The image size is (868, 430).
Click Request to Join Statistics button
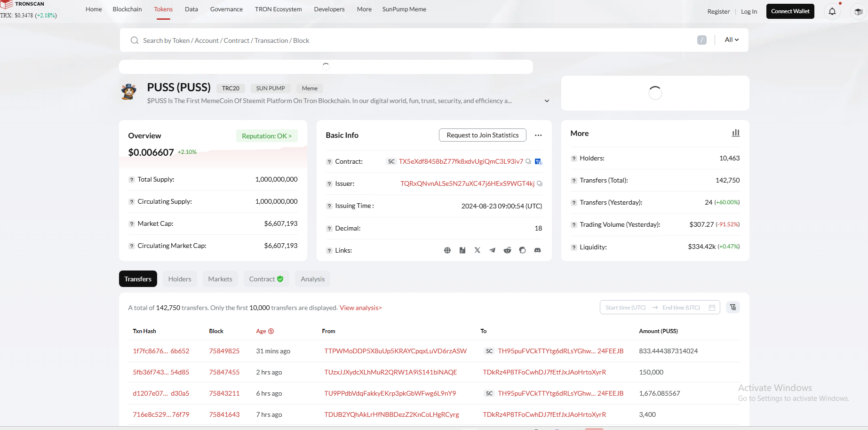pyautogui.click(x=483, y=135)
